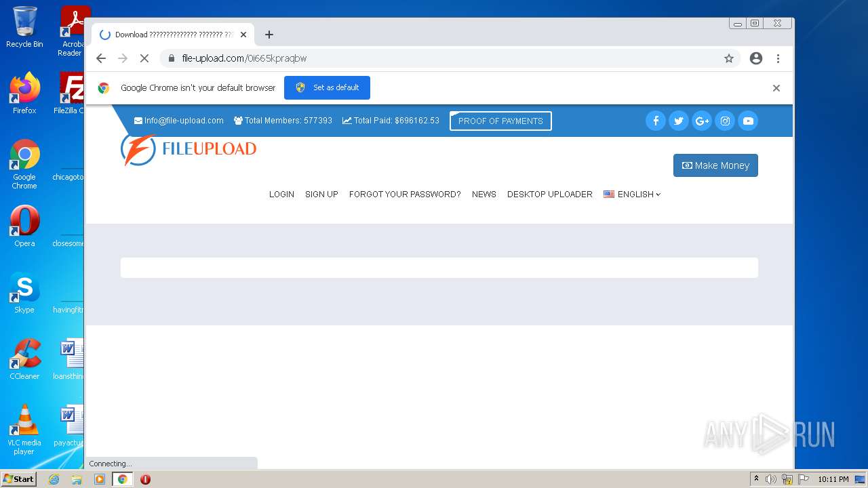Click the Facebook social icon

[x=656, y=121]
